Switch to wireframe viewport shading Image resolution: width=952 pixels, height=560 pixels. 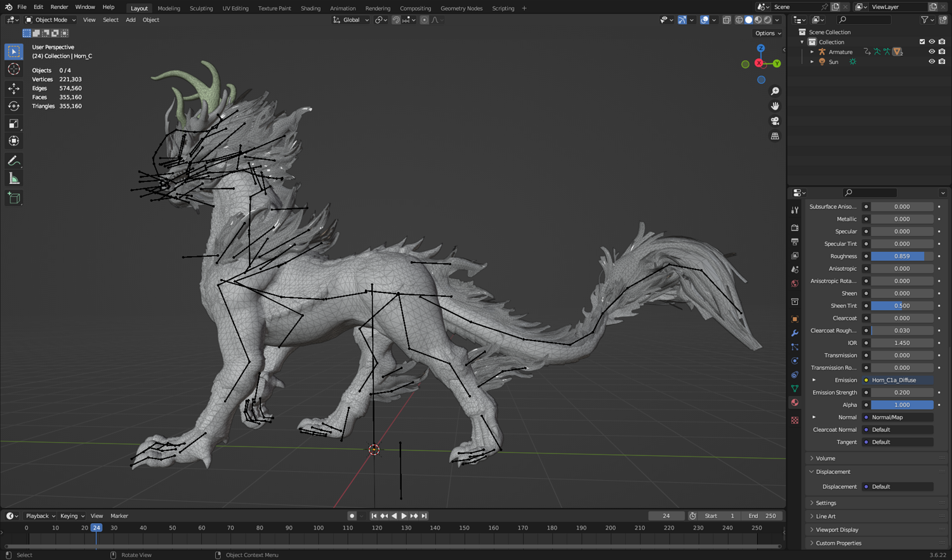pyautogui.click(x=739, y=20)
